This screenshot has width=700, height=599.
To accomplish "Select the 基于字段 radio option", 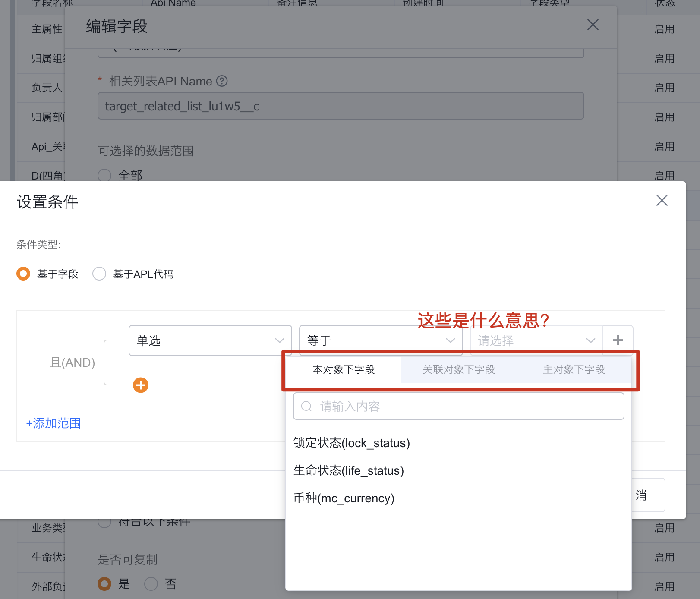I will [x=23, y=274].
